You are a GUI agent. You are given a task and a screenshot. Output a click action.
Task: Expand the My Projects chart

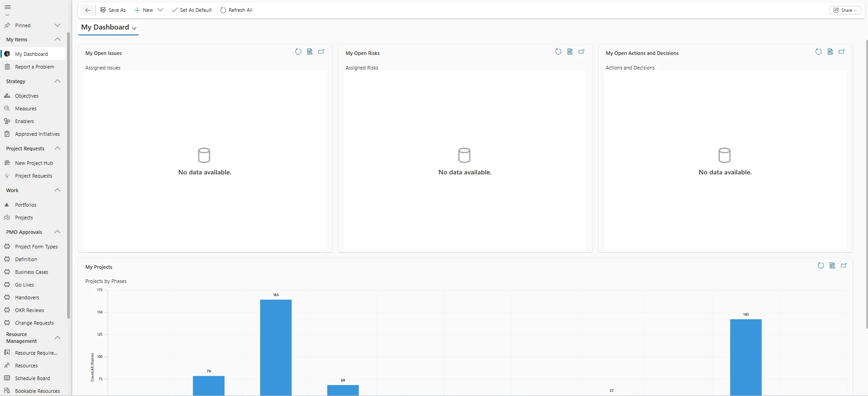coord(844,266)
